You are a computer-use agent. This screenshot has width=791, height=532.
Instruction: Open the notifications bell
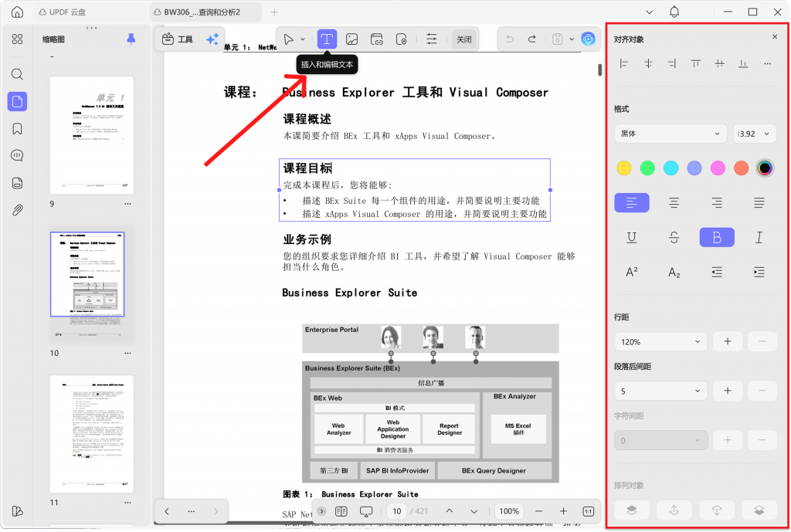tap(674, 12)
